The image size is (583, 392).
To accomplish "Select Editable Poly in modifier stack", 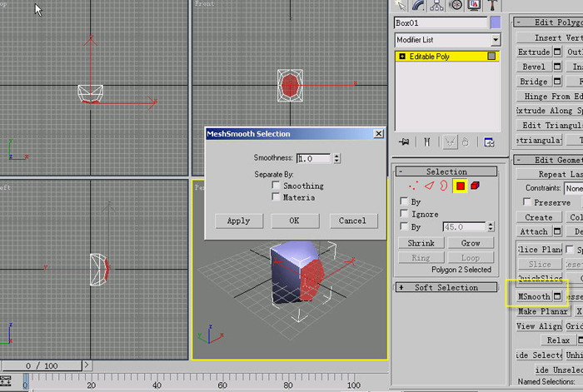I will tap(447, 56).
